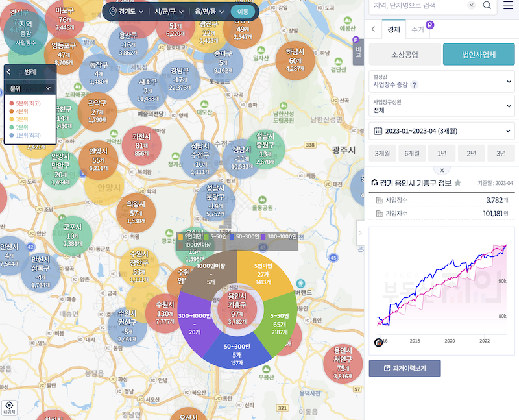The height and width of the screenshot is (420, 519).
Task: Select the 용인시 처인구 75개 bubble
Action: coord(343,364)
